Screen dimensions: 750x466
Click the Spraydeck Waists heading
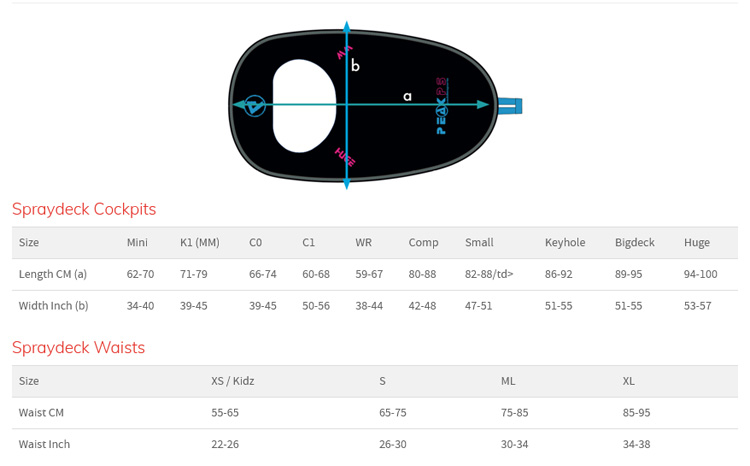pyautogui.click(x=78, y=347)
